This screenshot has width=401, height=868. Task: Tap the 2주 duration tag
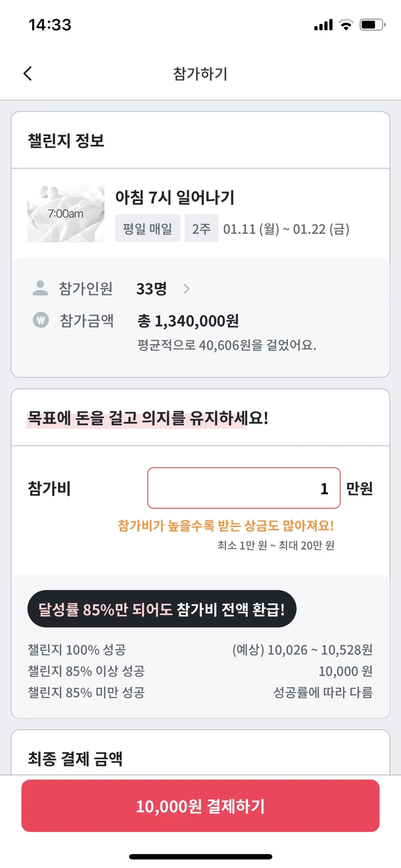pos(201,228)
